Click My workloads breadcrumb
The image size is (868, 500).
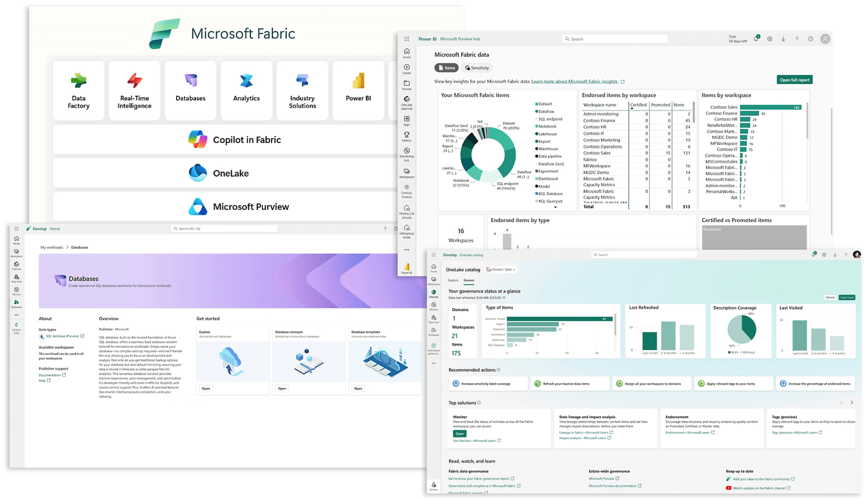point(52,247)
